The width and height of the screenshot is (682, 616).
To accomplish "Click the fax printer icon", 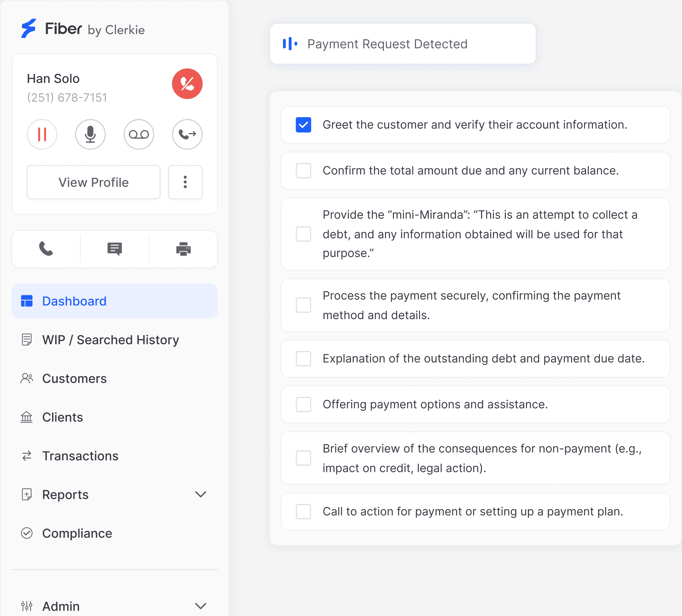I will point(183,249).
